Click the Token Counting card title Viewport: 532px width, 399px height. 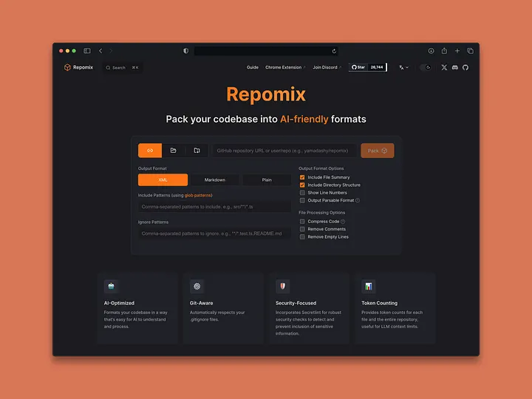379,303
